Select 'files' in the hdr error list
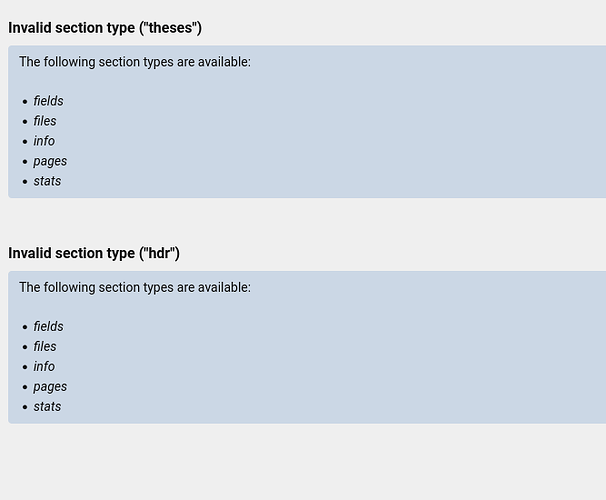Image resolution: width=606 pixels, height=500 pixels. pos(45,346)
